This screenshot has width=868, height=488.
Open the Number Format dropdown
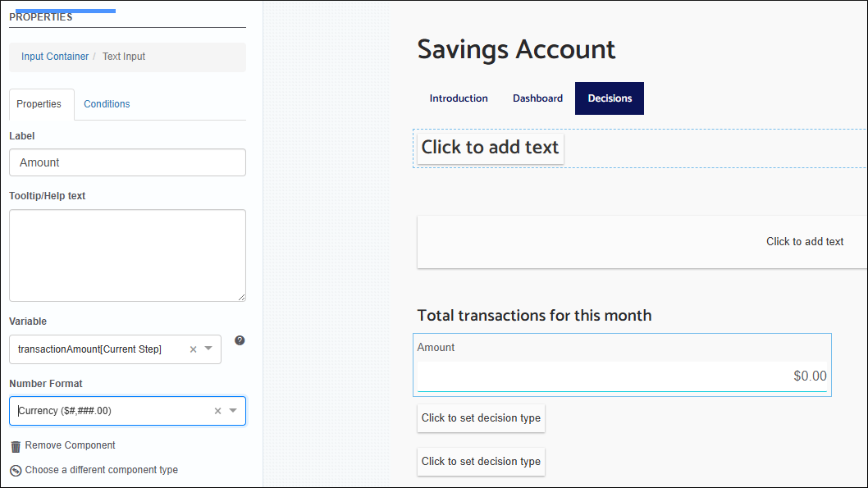(234, 411)
